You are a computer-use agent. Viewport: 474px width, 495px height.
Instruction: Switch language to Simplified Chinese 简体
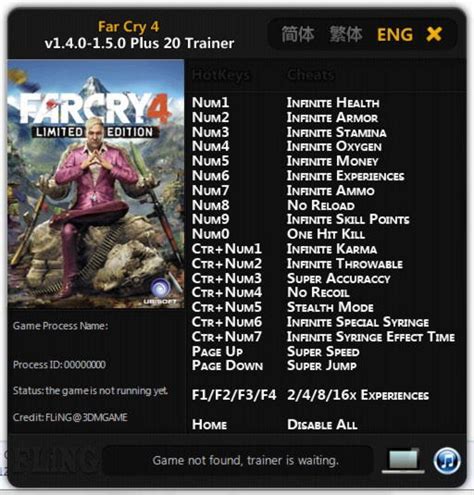point(298,34)
